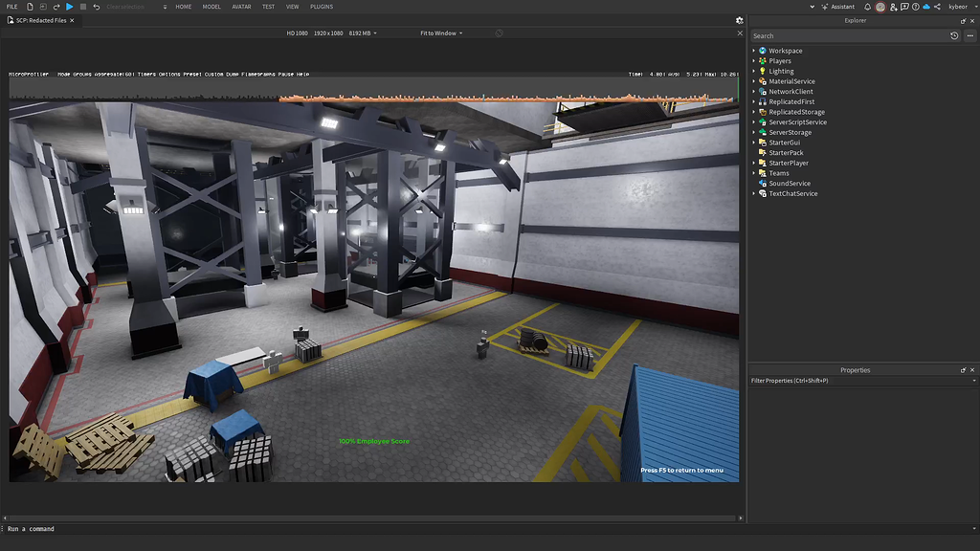Click the New file icon

tap(30, 7)
